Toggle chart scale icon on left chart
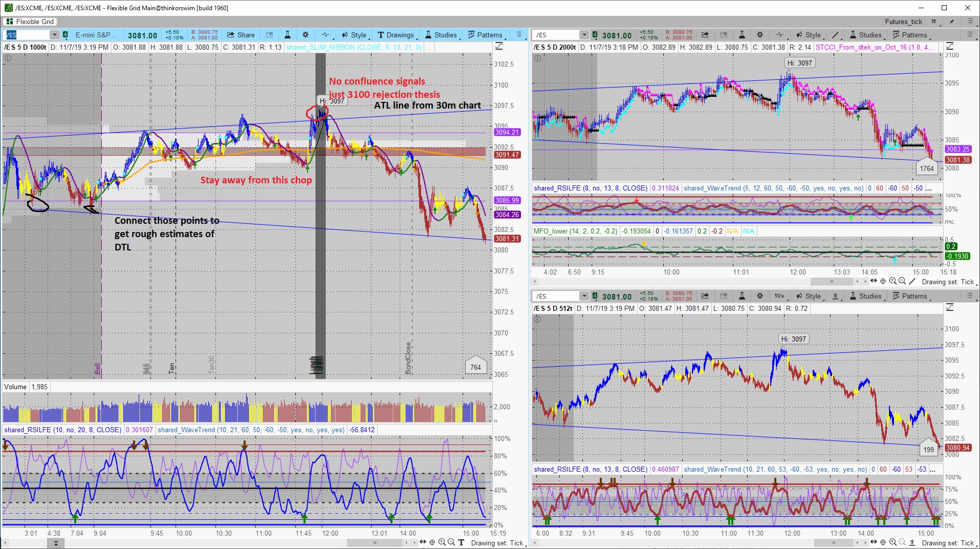The width and height of the screenshot is (980, 549). [499, 47]
